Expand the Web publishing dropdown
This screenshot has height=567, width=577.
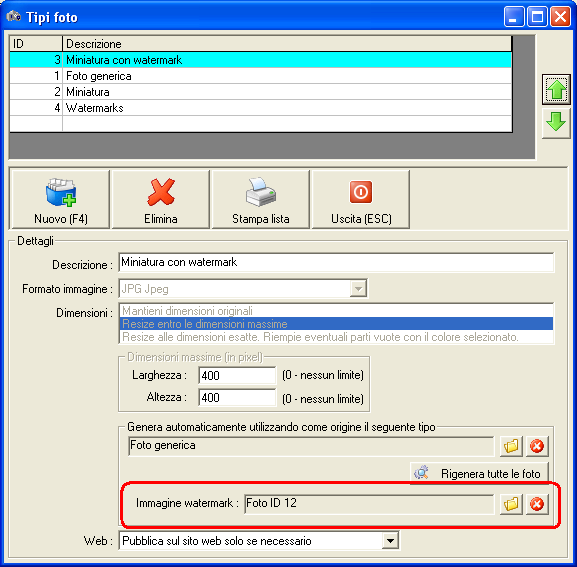click(390, 541)
